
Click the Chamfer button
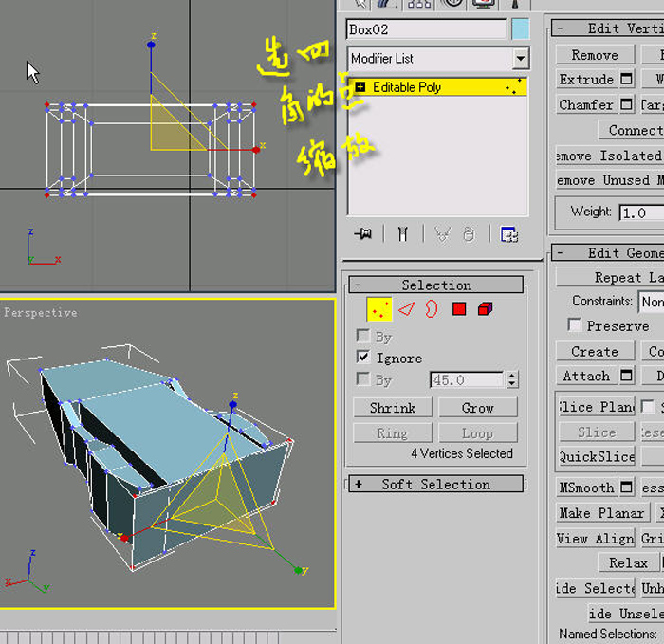click(x=586, y=104)
